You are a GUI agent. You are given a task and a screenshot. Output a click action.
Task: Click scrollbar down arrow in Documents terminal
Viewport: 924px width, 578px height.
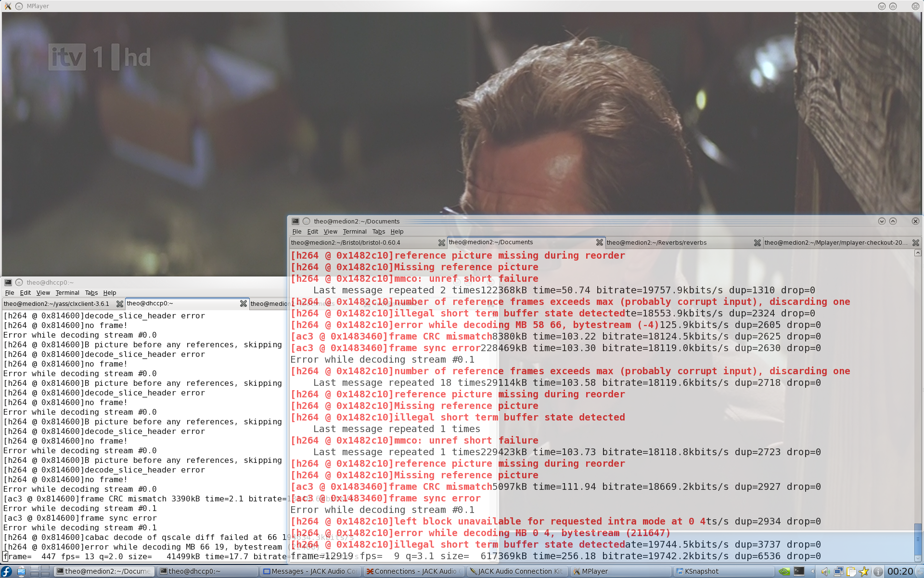coord(918,559)
